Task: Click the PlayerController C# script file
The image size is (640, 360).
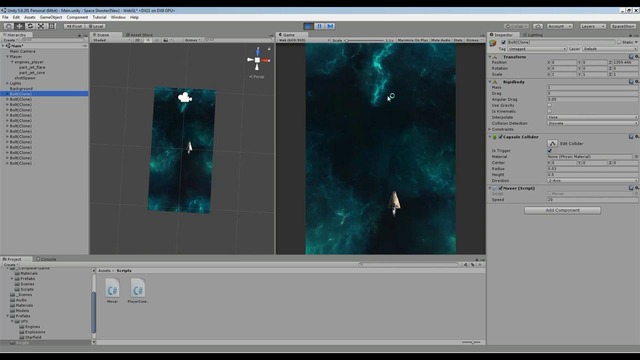Action: [x=138, y=289]
